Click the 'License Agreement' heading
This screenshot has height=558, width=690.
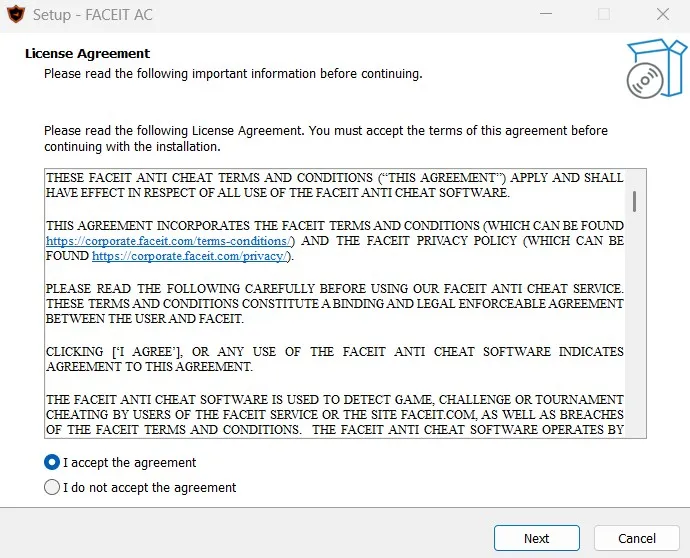pos(88,54)
